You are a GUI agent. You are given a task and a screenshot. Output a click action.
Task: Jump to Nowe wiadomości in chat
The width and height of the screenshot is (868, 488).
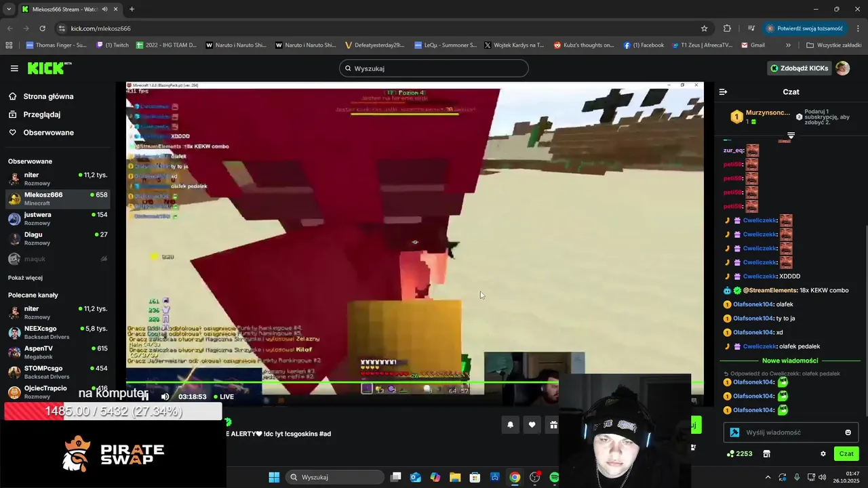pyautogui.click(x=790, y=361)
